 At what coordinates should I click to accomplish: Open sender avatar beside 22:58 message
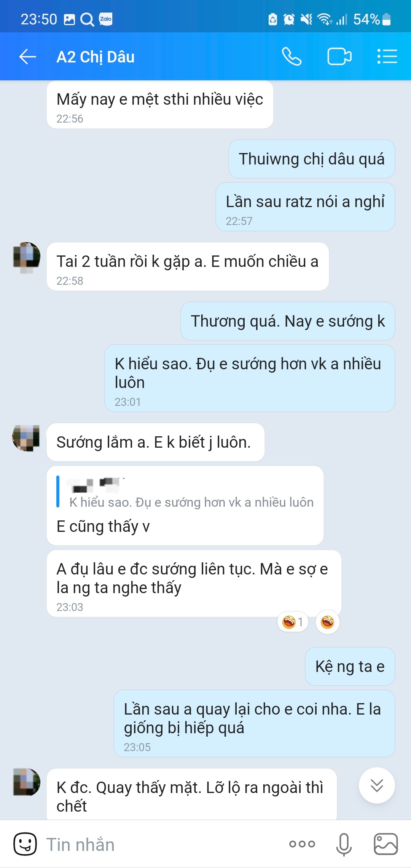pyautogui.click(x=27, y=256)
